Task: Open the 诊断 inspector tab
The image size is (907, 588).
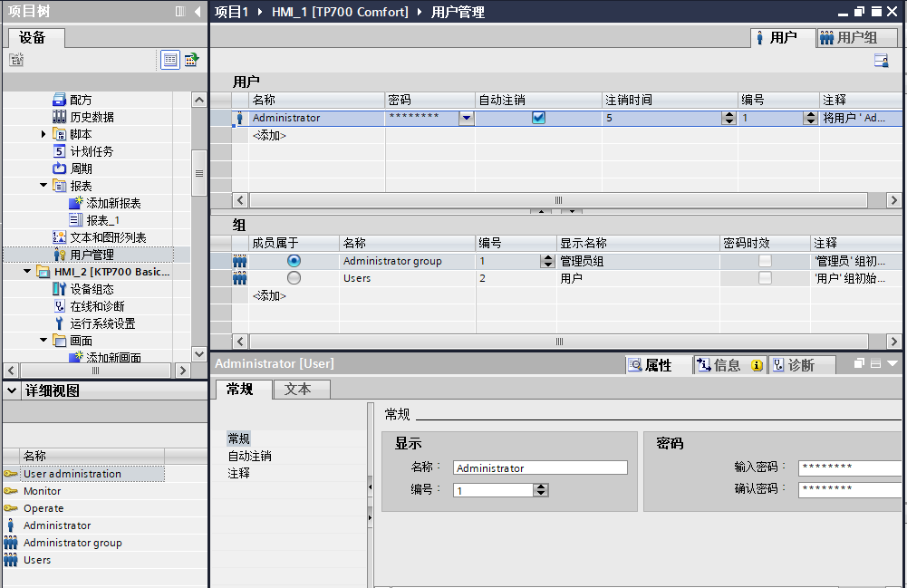Action: 802,365
